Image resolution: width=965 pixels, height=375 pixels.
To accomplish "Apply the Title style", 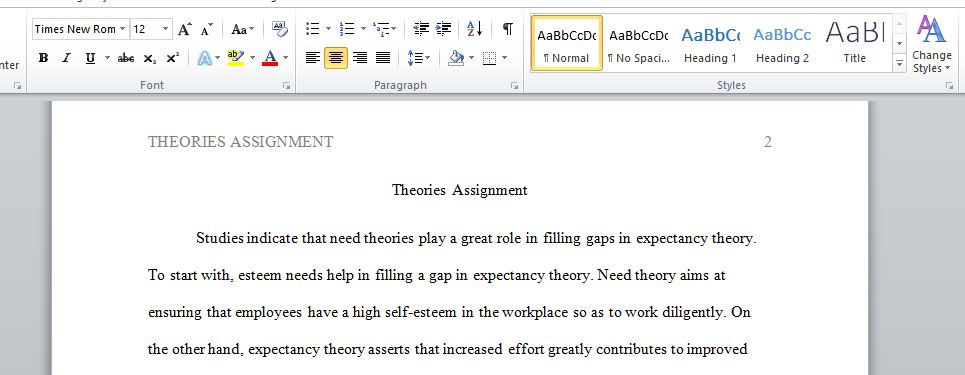I will point(854,43).
